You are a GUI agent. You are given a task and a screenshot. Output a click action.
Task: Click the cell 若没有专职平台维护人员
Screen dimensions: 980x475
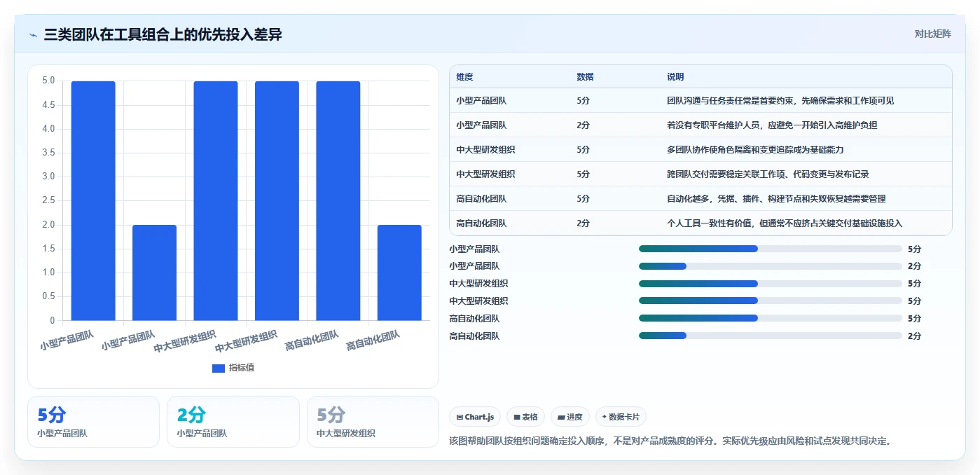(x=772, y=125)
